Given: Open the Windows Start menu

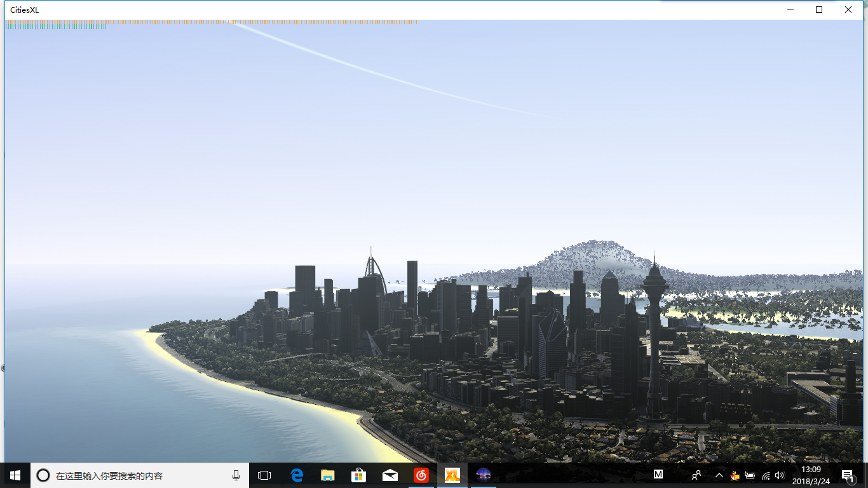Looking at the screenshot, I should click(x=15, y=475).
